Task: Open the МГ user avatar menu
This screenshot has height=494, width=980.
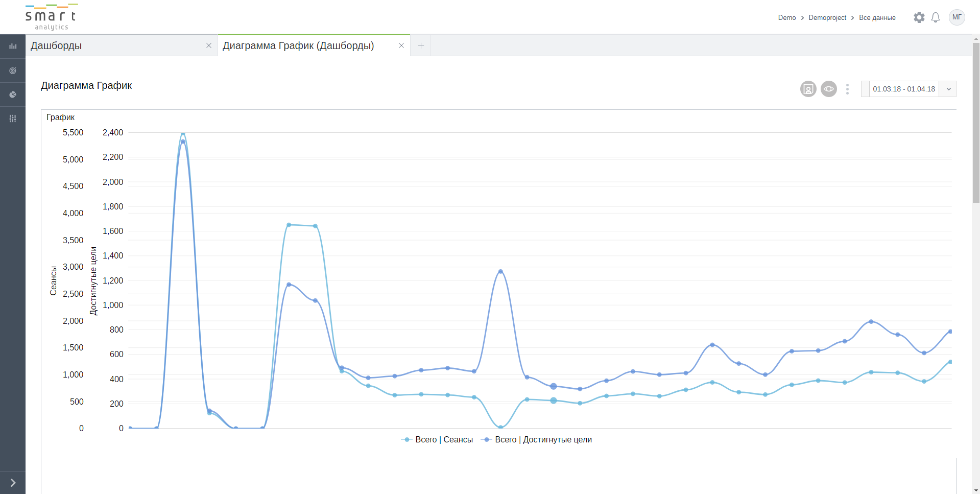Action: (x=957, y=17)
